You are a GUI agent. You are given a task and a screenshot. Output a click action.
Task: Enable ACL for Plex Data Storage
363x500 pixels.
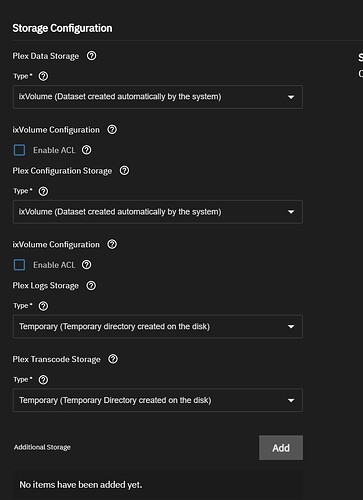point(19,150)
